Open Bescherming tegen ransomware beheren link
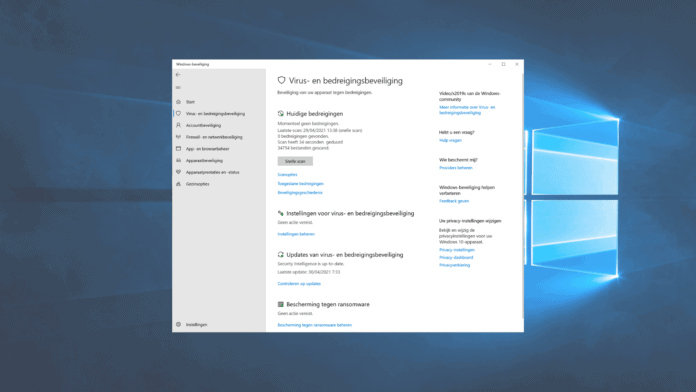696x392 pixels. coord(315,325)
